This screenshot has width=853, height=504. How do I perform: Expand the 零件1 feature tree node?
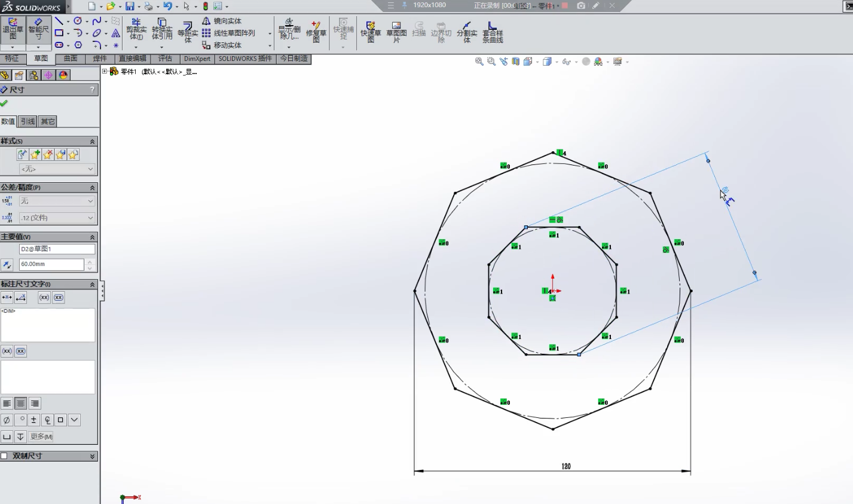point(105,71)
